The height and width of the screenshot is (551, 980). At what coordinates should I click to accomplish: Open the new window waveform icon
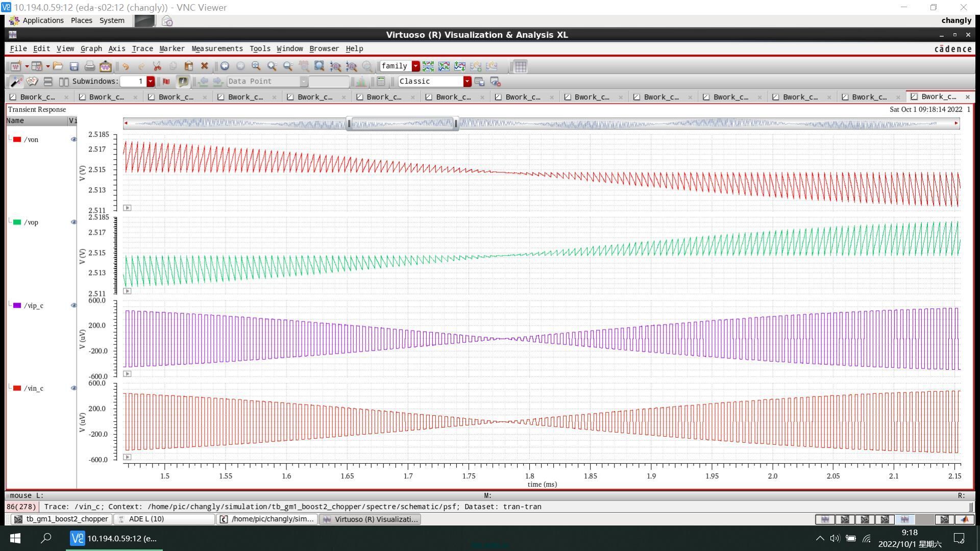click(16, 66)
